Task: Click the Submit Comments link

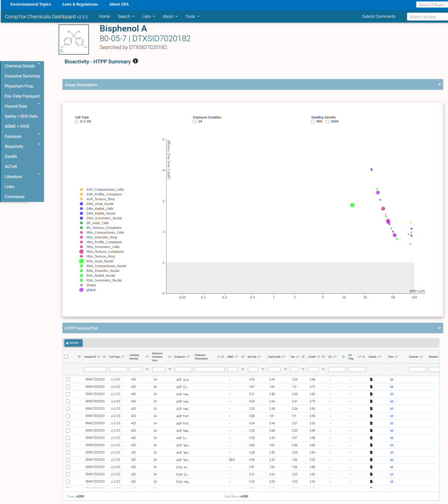Action: pos(378,16)
